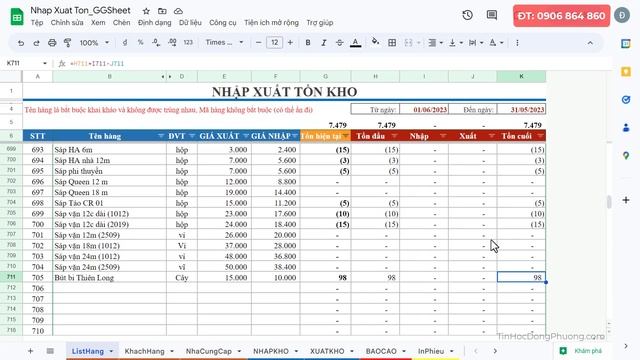Open the Tiện ích mở rộng menu
Viewport: 640px width, 360px height.
pyautogui.click(x=271, y=23)
